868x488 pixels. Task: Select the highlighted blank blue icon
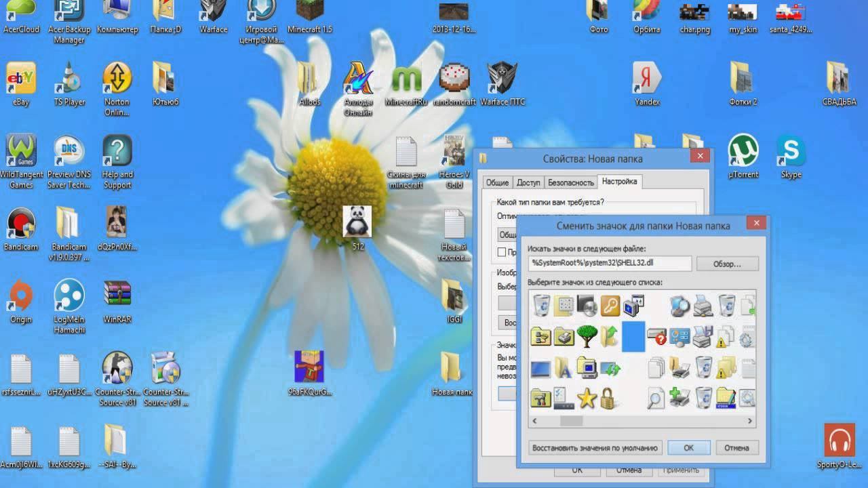pyautogui.click(x=633, y=336)
